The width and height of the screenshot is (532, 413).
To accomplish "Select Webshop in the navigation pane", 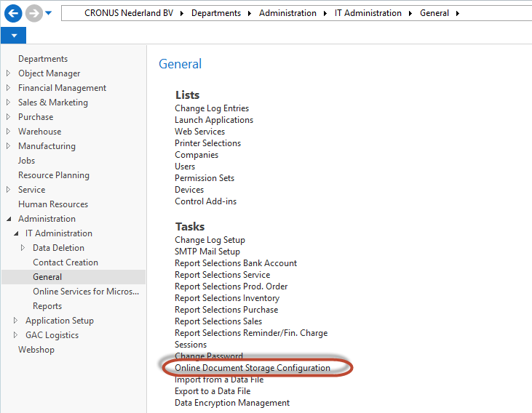I will pos(36,350).
